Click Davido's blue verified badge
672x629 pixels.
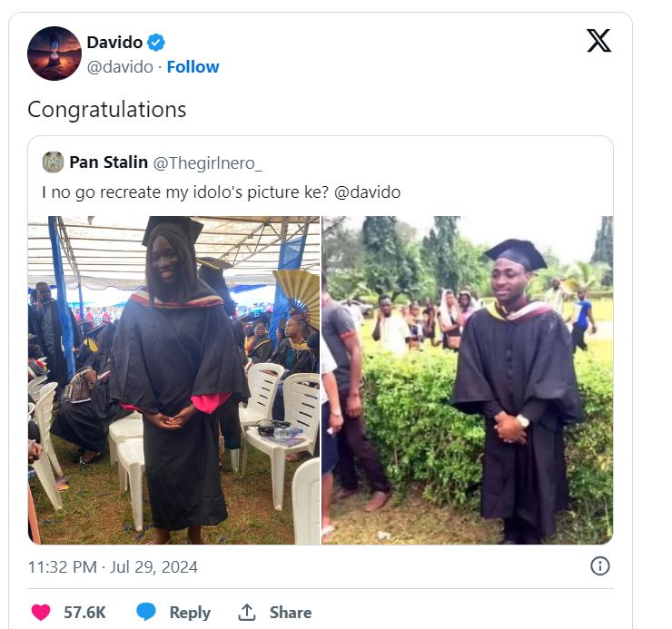coord(156,42)
